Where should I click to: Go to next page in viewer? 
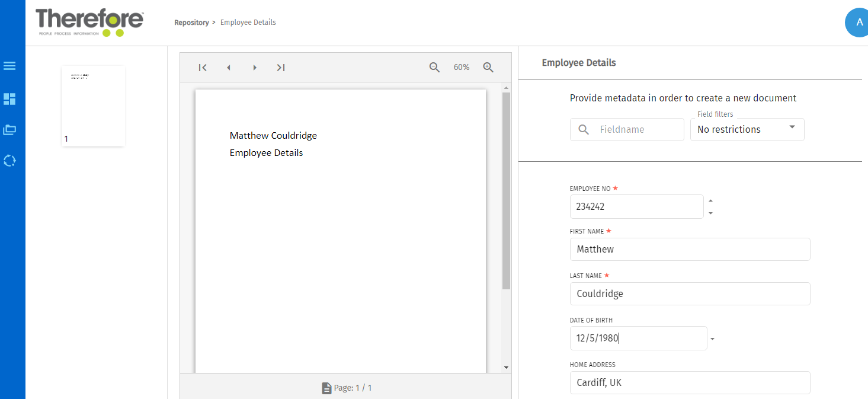click(x=255, y=68)
